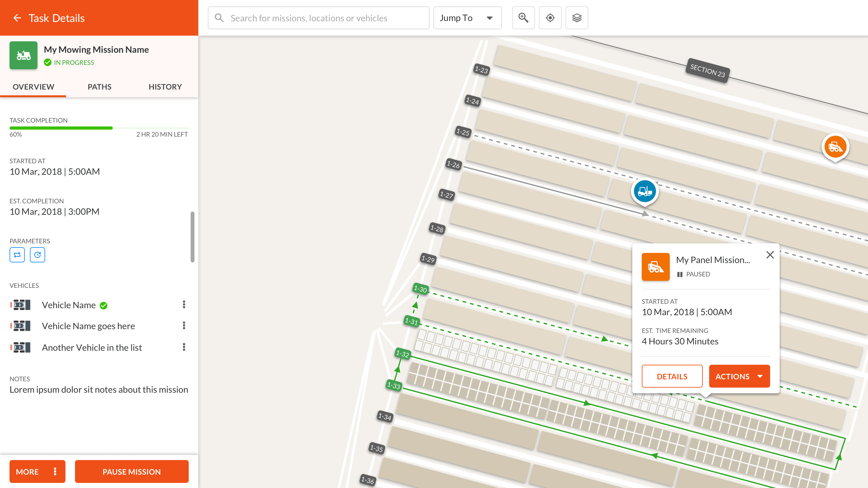Center map with locate target icon
The height and width of the screenshot is (488, 868).
550,18
